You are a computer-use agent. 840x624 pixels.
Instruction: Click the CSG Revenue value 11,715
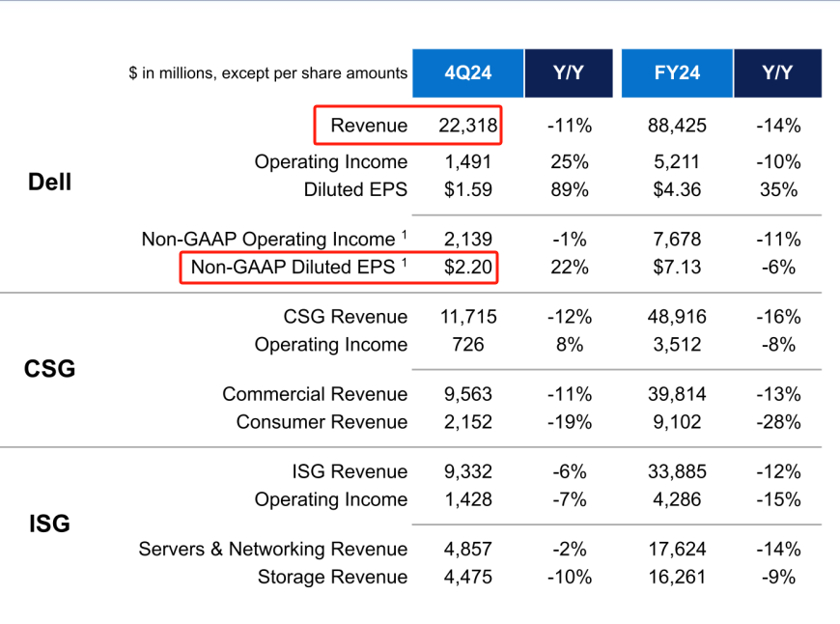pos(467,317)
